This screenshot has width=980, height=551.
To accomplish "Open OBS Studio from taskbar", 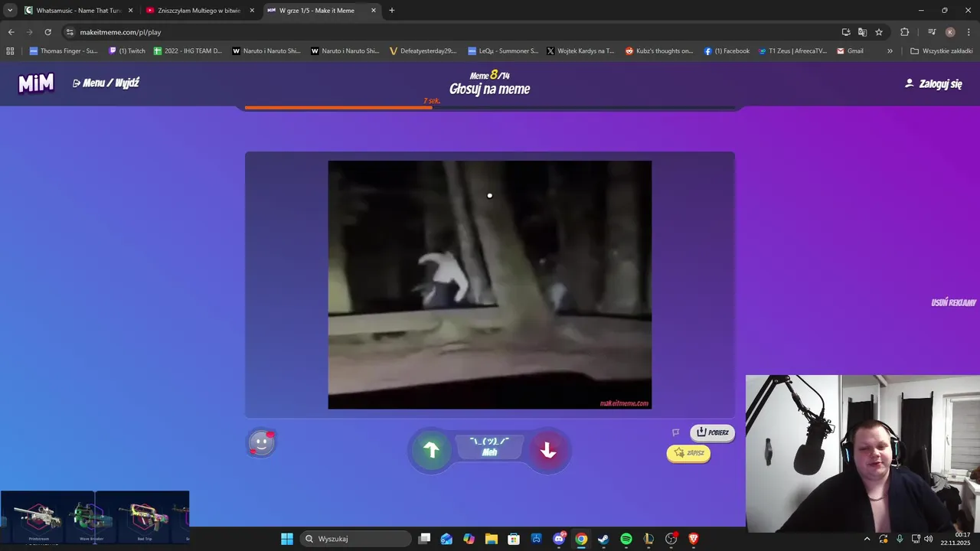I will [x=671, y=539].
